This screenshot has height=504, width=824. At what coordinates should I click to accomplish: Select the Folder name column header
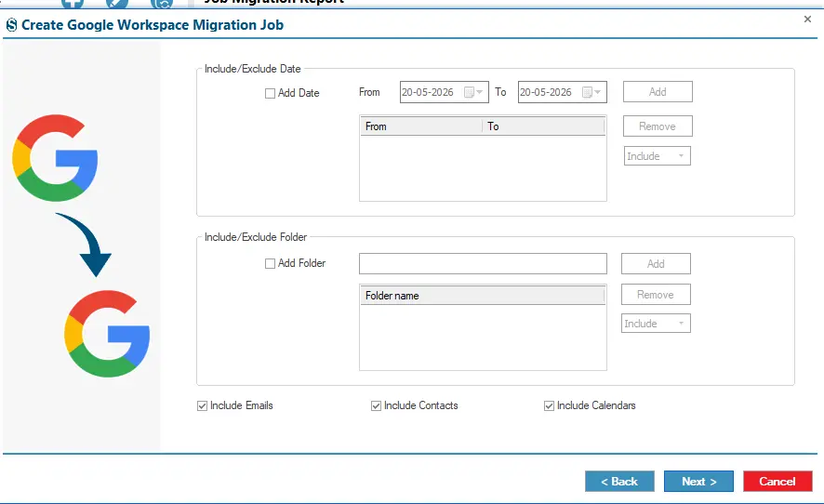click(483, 296)
